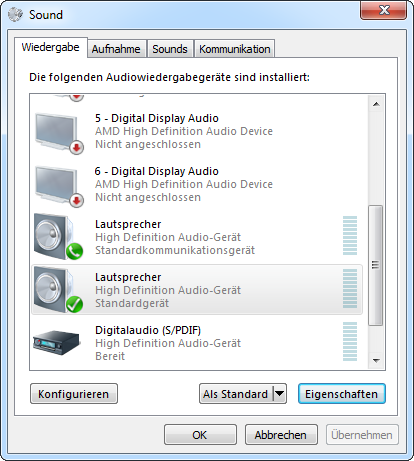The image size is (414, 461).
Task: Click the Abbrechen button
Action: click(x=281, y=435)
